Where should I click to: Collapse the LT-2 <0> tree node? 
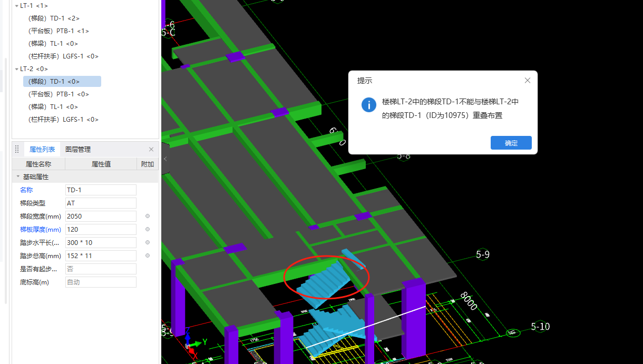tap(17, 69)
